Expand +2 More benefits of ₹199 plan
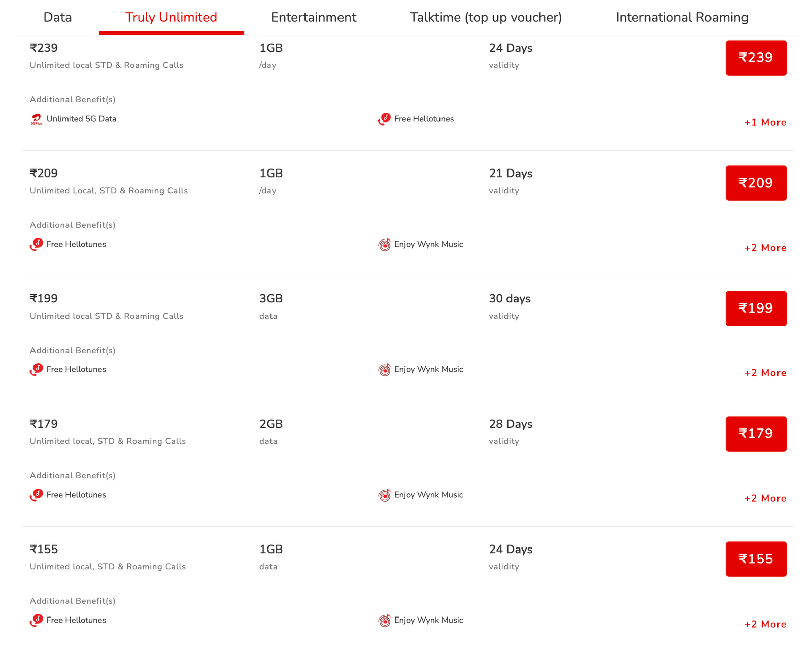Viewport: 812px width, 651px height. pyautogui.click(x=765, y=372)
